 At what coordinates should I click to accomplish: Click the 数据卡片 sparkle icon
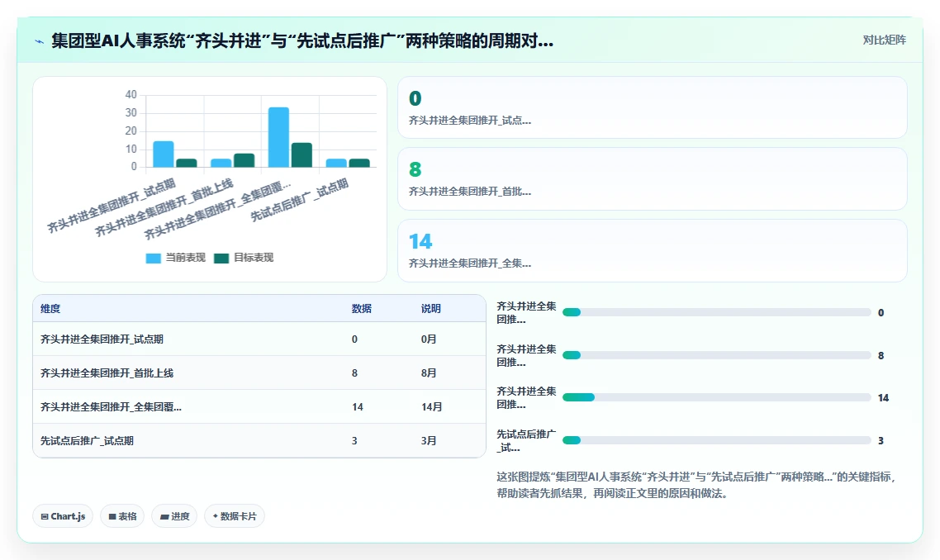click(x=216, y=516)
